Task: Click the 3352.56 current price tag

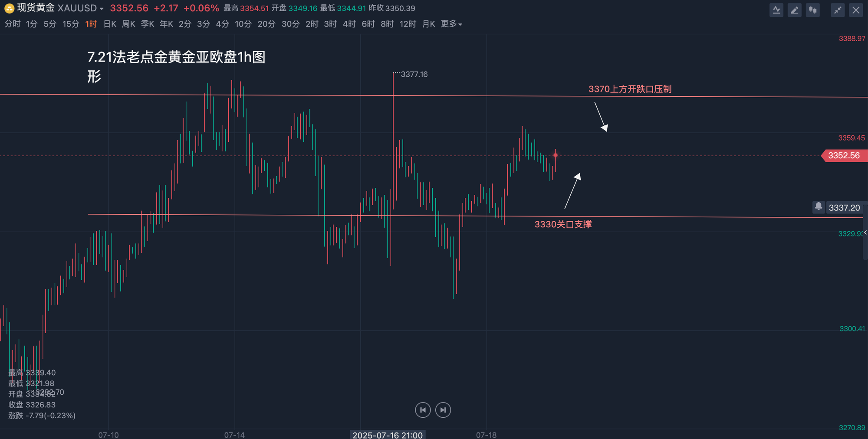Action: [x=844, y=155]
